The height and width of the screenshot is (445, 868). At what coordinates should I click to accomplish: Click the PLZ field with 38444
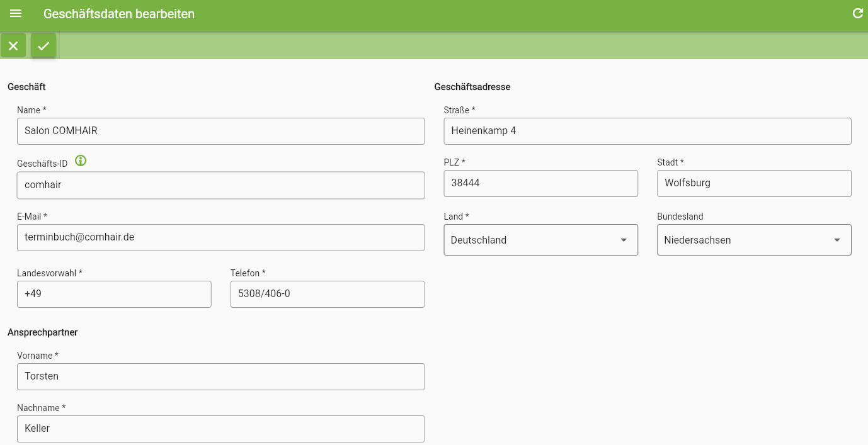[540, 183]
